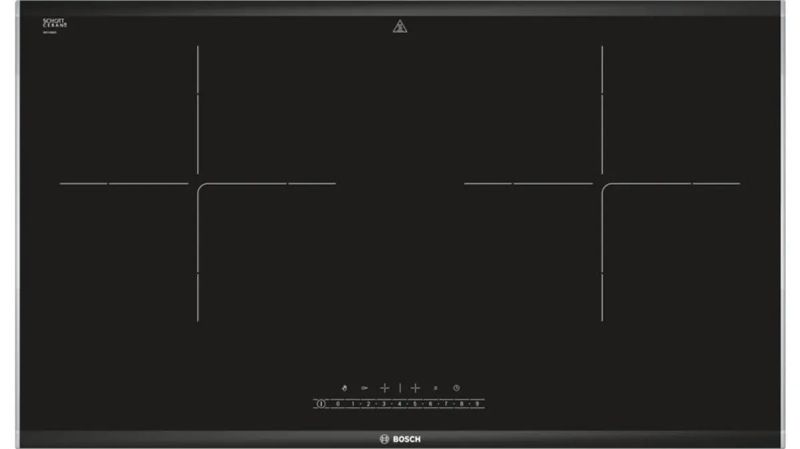
Task: Select the right cooking zone plus symbol
Action: pos(416,386)
